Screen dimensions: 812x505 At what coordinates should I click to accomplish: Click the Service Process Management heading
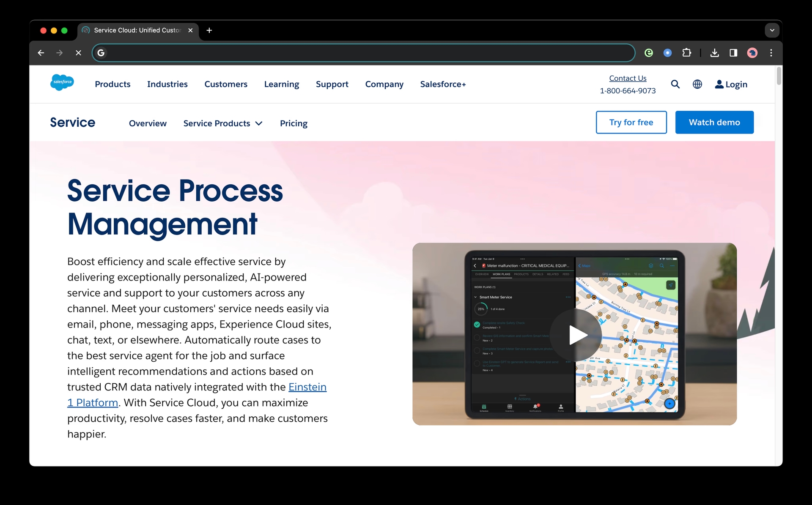click(175, 207)
